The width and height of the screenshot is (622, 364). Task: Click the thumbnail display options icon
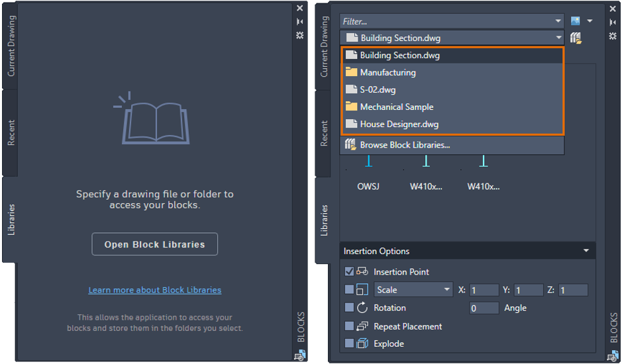575,21
